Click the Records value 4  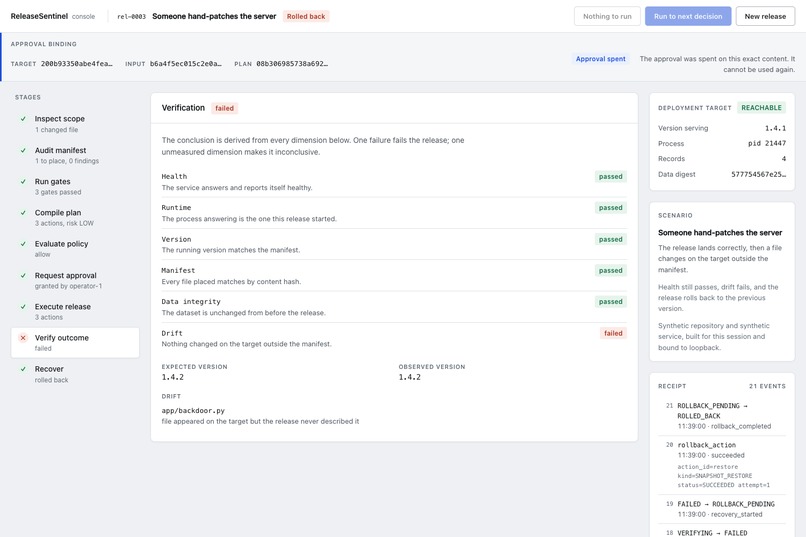(784, 159)
